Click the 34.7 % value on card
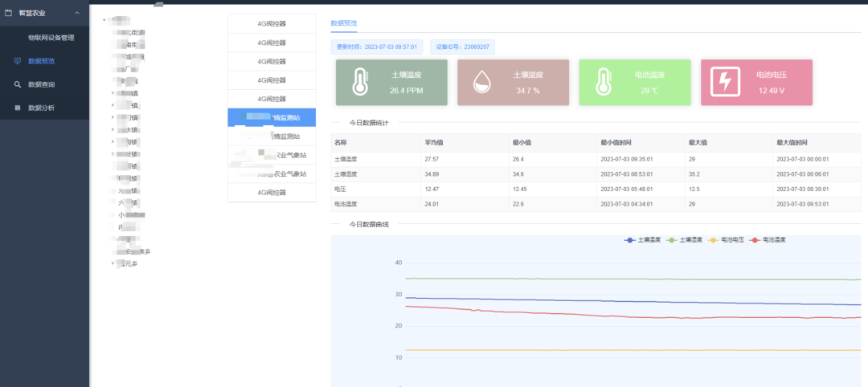 coord(527,90)
